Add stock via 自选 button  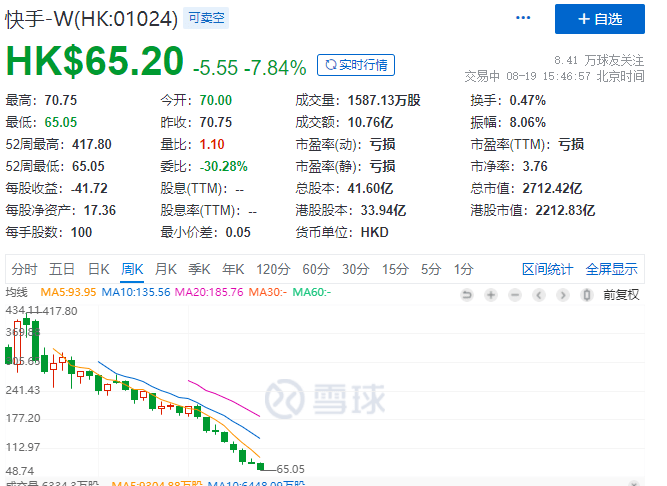click(x=600, y=18)
